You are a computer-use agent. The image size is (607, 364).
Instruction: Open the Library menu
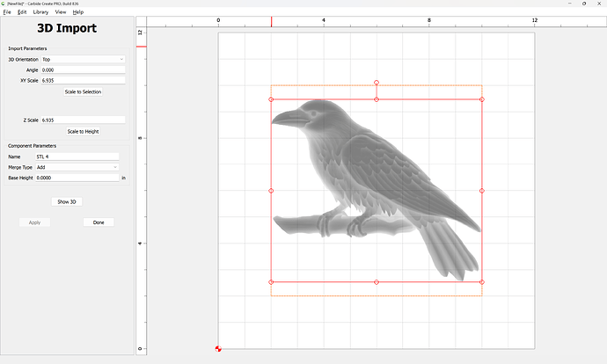[40, 12]
